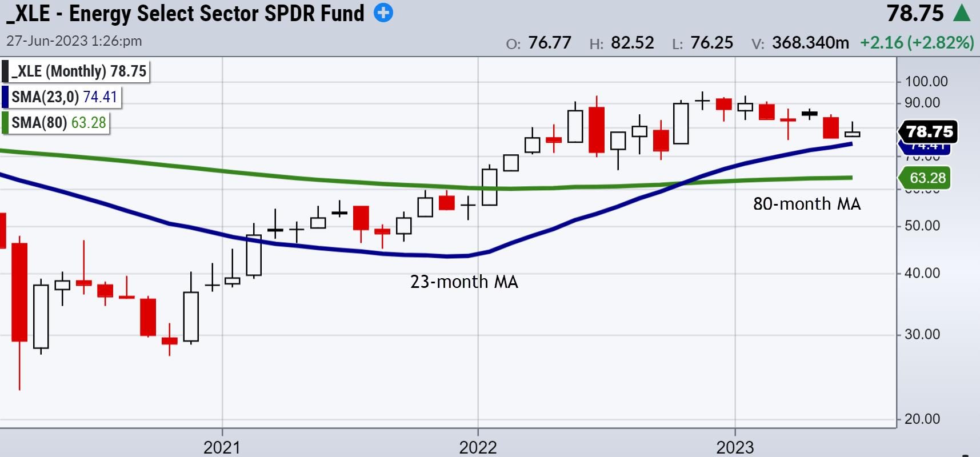Click the 20.00 price axis label
Screen dimensions: 980x457
[x=922, y=419]
